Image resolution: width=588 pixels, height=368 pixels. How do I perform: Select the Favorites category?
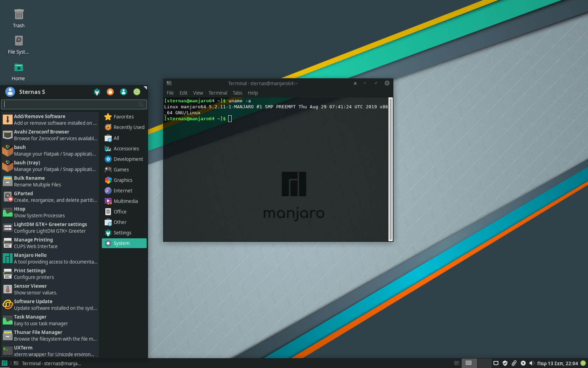coord(124,117)
